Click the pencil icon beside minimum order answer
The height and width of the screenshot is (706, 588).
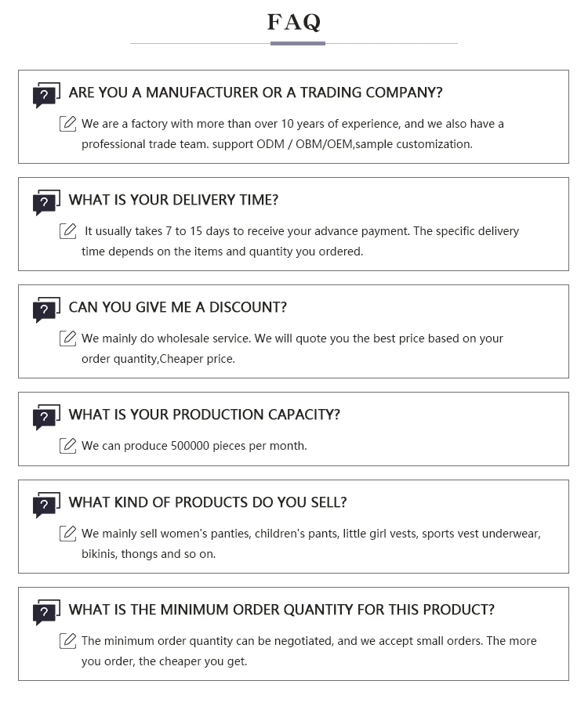[x=68, y=641]
